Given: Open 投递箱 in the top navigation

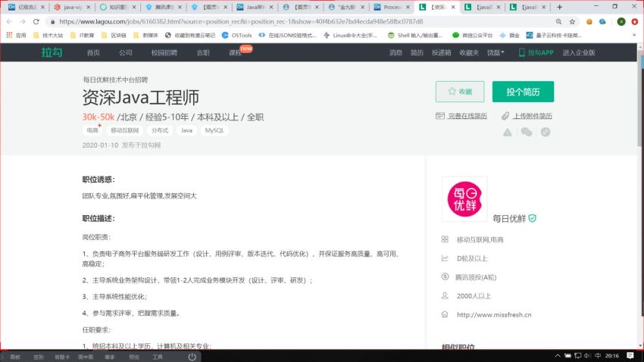Looking at the screenshot, I should tap(442, 52).
